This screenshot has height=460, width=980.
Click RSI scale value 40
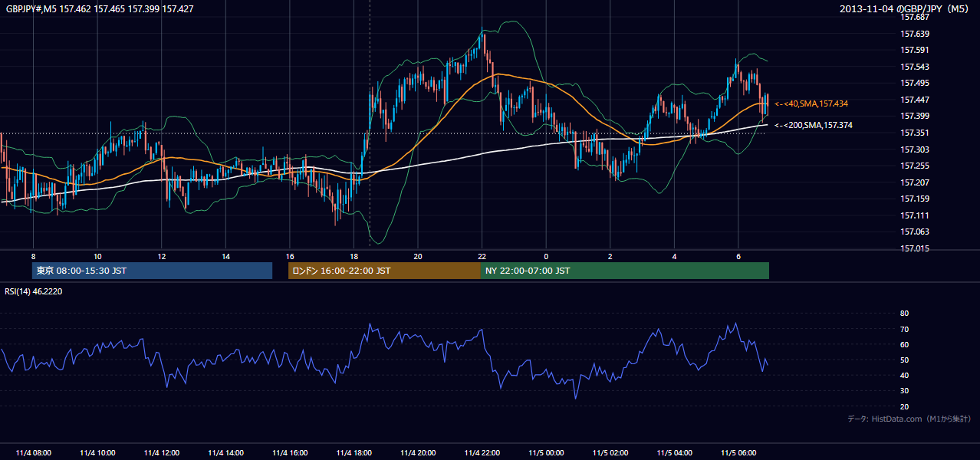pos(905,376)
